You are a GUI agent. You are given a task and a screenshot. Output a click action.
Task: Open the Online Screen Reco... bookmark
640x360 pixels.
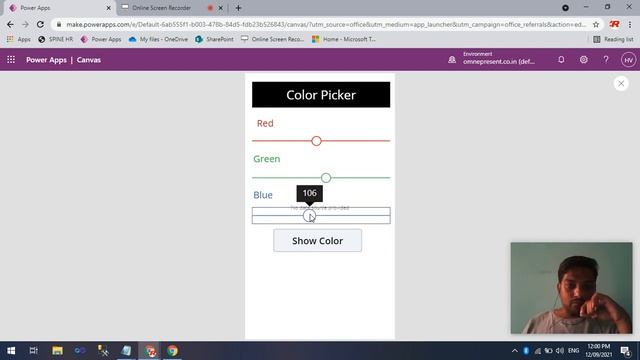click(272, 39)
